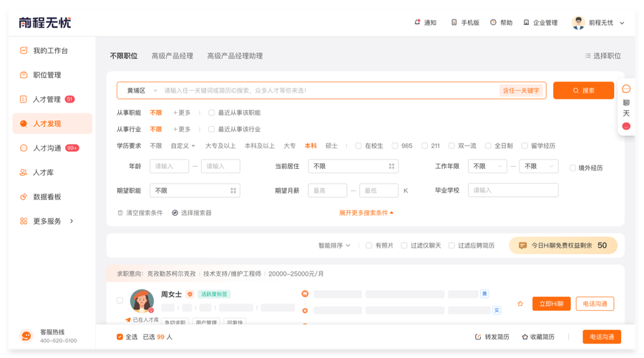Check the 在校生 checkbox

(x=358, y=145)
